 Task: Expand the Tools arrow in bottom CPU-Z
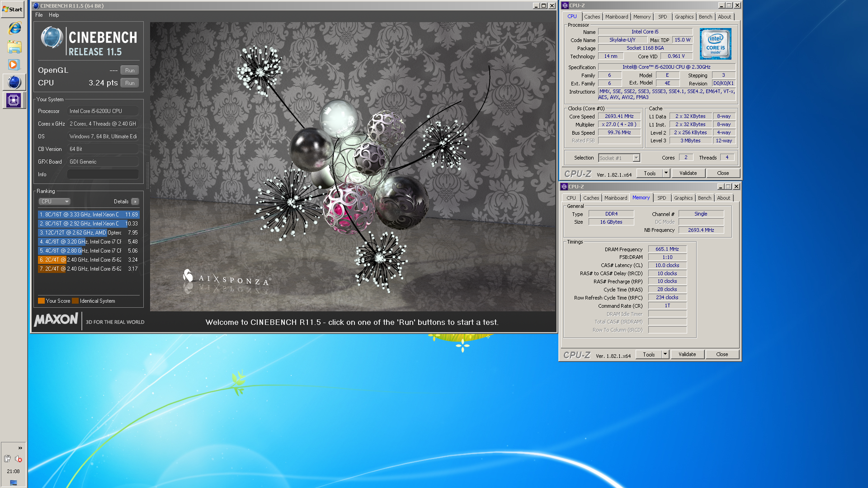click(x=665, y=354)
